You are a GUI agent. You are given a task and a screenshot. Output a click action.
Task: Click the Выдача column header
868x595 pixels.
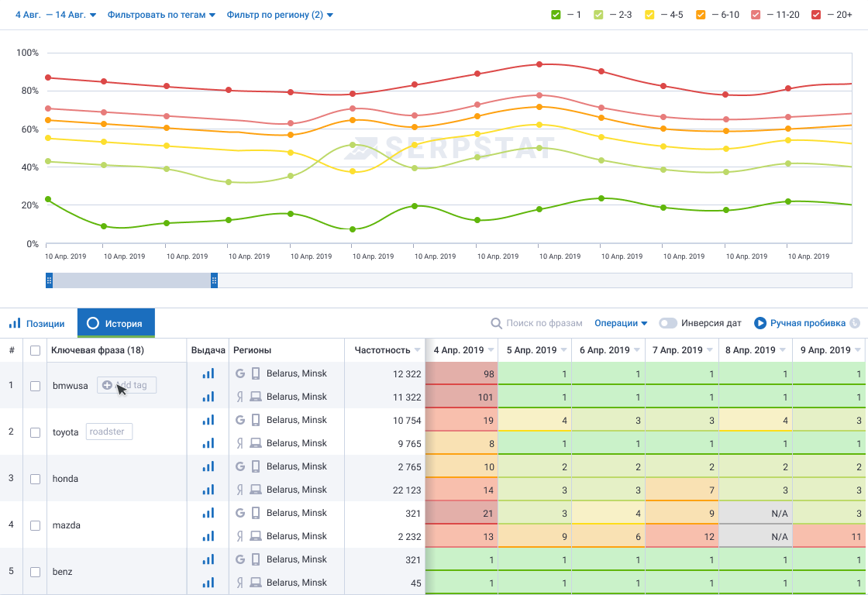click(x=208, y=350)
